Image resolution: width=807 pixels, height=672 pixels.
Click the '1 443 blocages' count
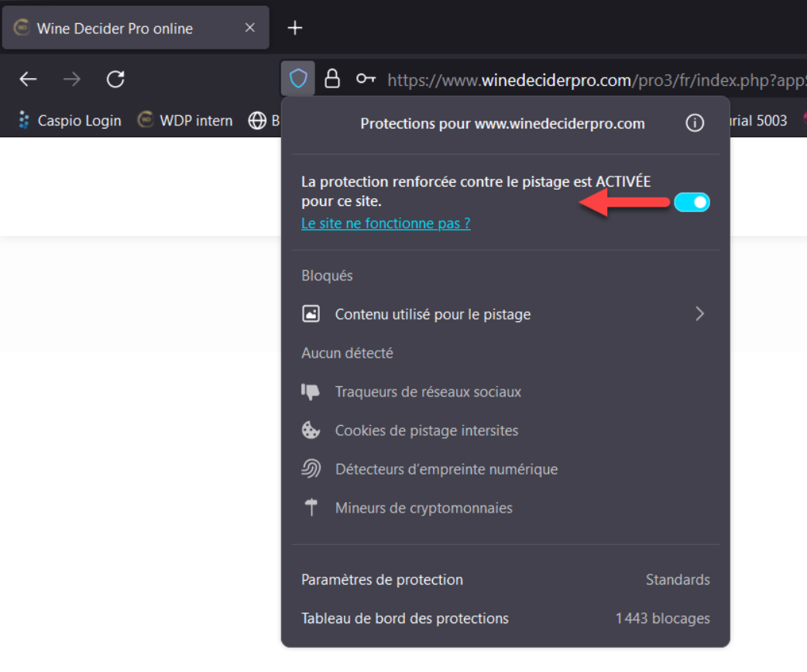pyautogui.click(x=663, y=618)
